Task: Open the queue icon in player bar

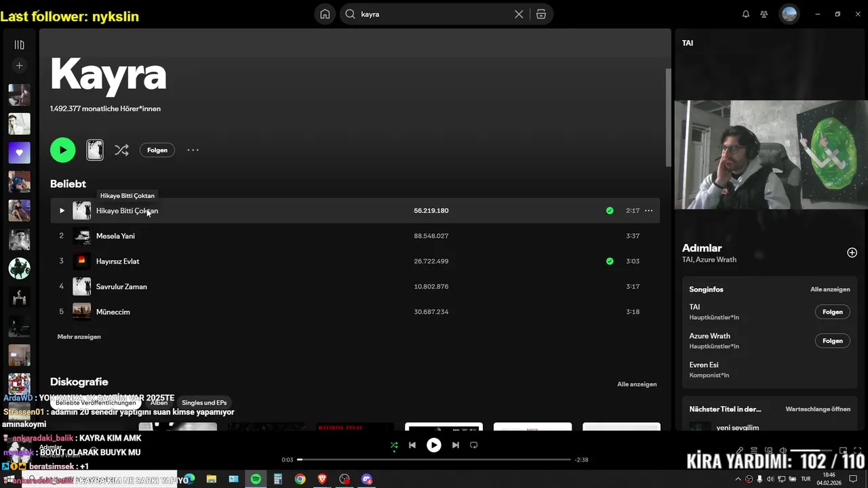Action: point(754,451)
